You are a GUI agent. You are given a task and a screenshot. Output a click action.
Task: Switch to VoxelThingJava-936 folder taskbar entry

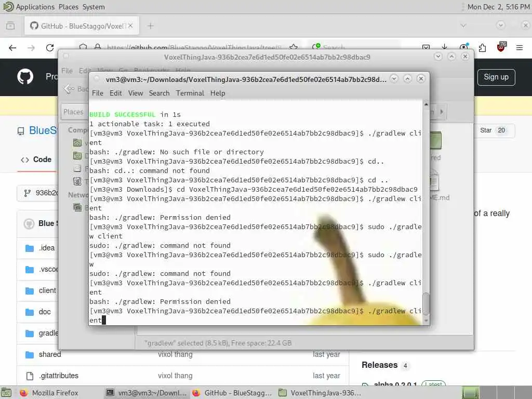tap(320, 393)
